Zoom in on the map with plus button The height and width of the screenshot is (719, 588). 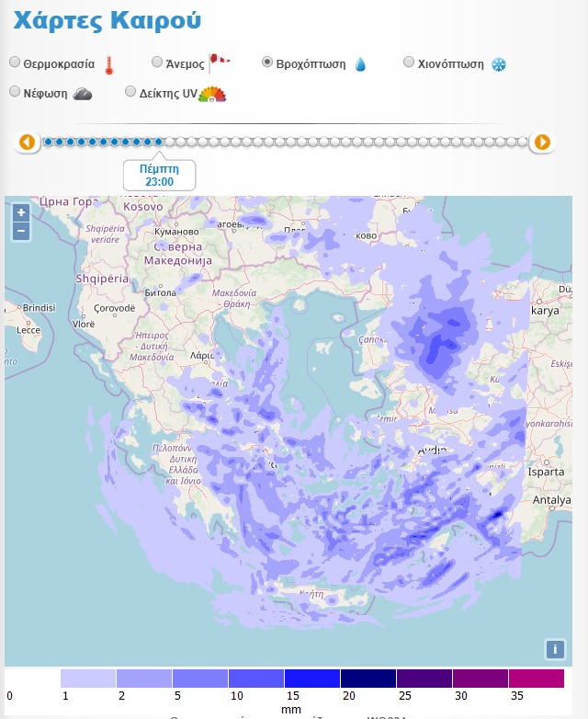point(20,212)
